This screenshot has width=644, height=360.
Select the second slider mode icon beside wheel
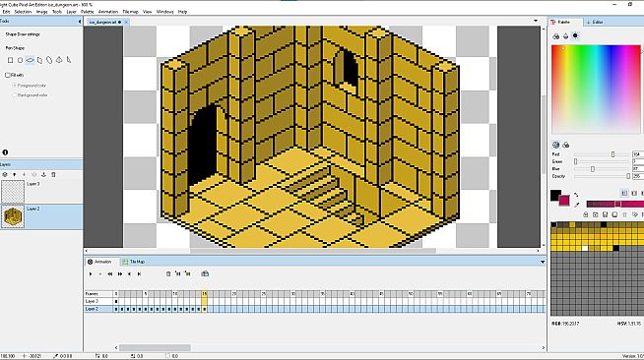(x=566, y=145)
